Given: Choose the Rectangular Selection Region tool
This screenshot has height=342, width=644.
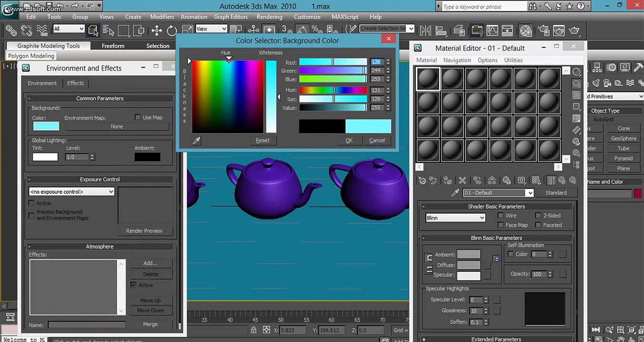Looking at the screenshot, I should [124, 30].
